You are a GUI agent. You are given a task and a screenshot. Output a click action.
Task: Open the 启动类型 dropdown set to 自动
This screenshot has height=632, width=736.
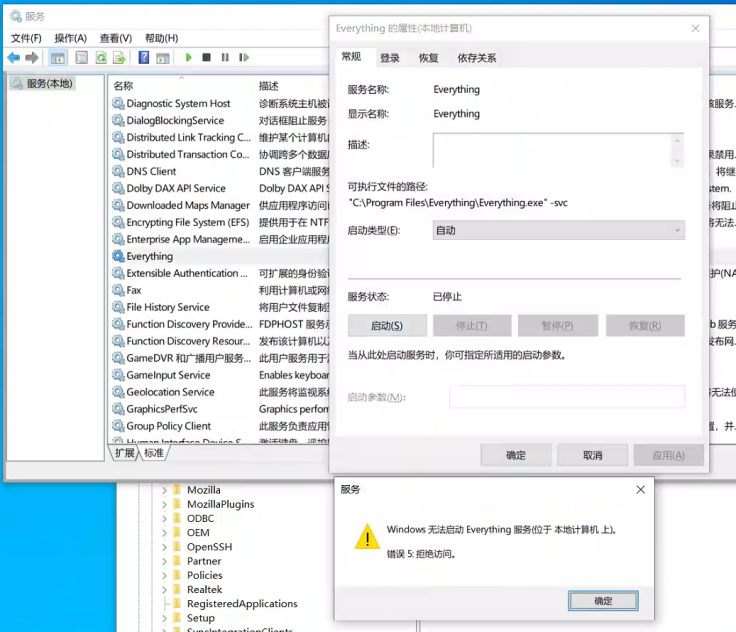tap(559, 230)
